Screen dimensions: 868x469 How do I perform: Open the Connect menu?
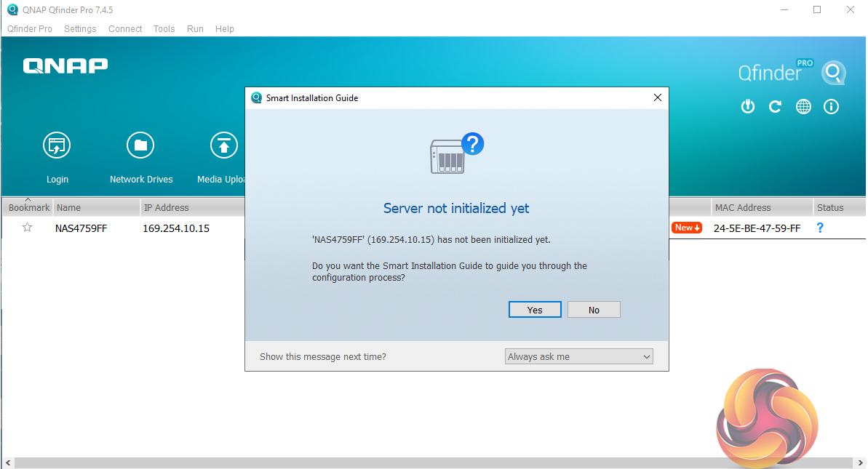[x=125, y=29]
